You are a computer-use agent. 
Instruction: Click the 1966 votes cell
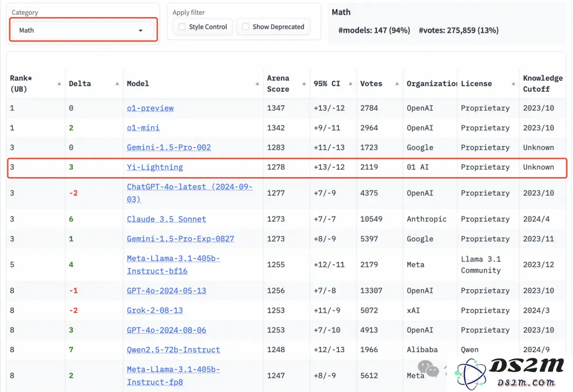(x=369, y=350)
